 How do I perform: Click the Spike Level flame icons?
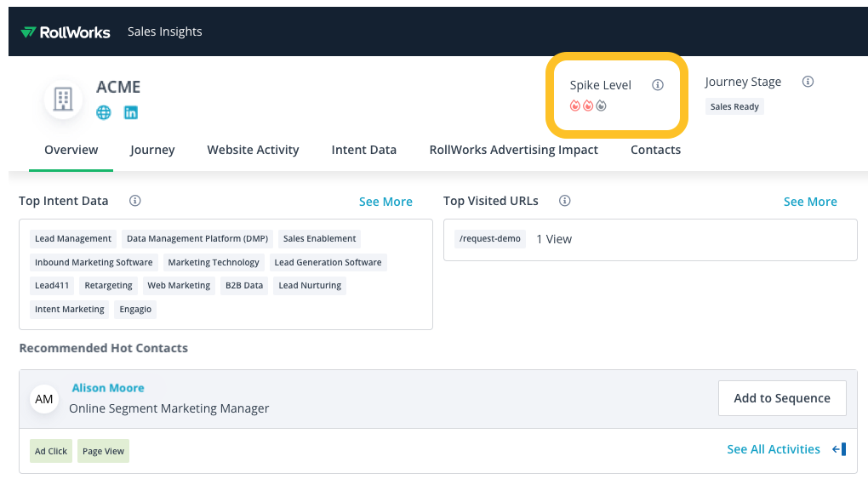588,105
